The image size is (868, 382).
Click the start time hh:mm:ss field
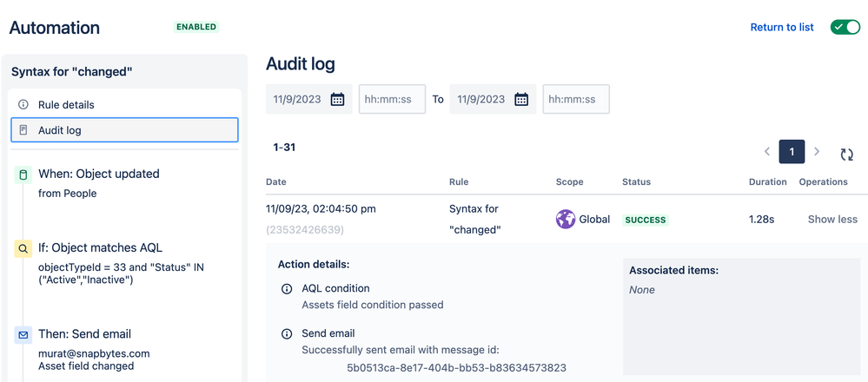393,100
